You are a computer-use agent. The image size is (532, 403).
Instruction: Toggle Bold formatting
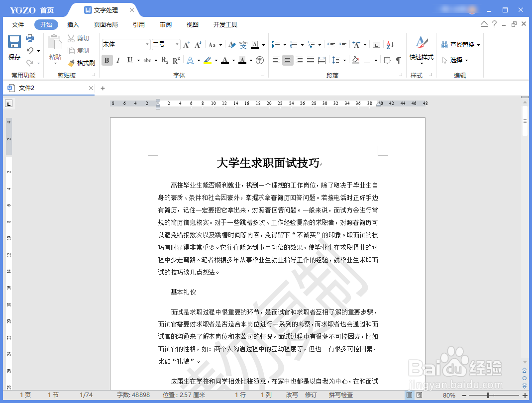[x=107, y=60]
